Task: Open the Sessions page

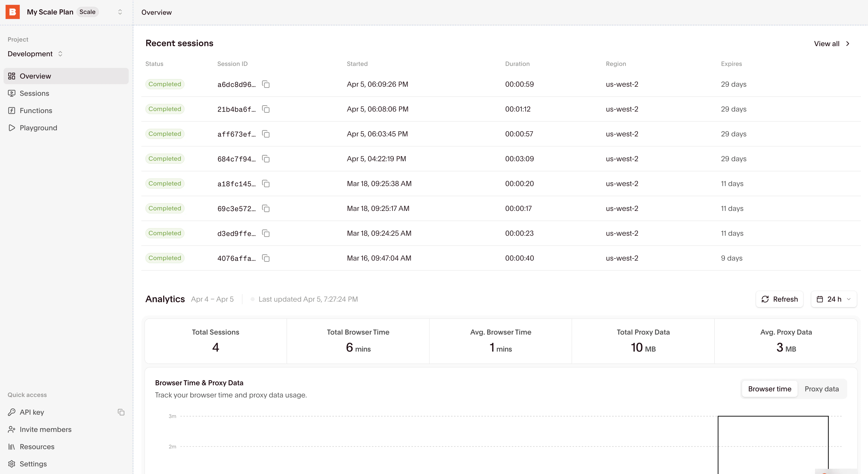Action: (34, 93)
